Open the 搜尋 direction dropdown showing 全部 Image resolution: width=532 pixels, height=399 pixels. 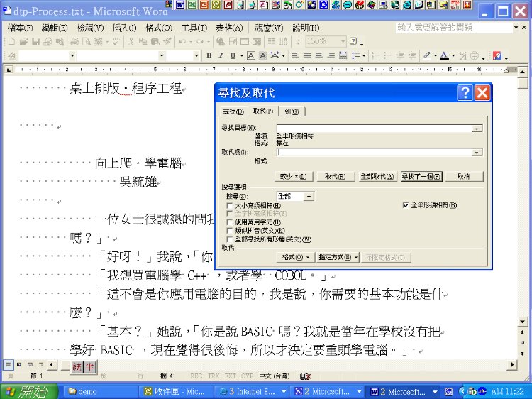click(309, 196)
